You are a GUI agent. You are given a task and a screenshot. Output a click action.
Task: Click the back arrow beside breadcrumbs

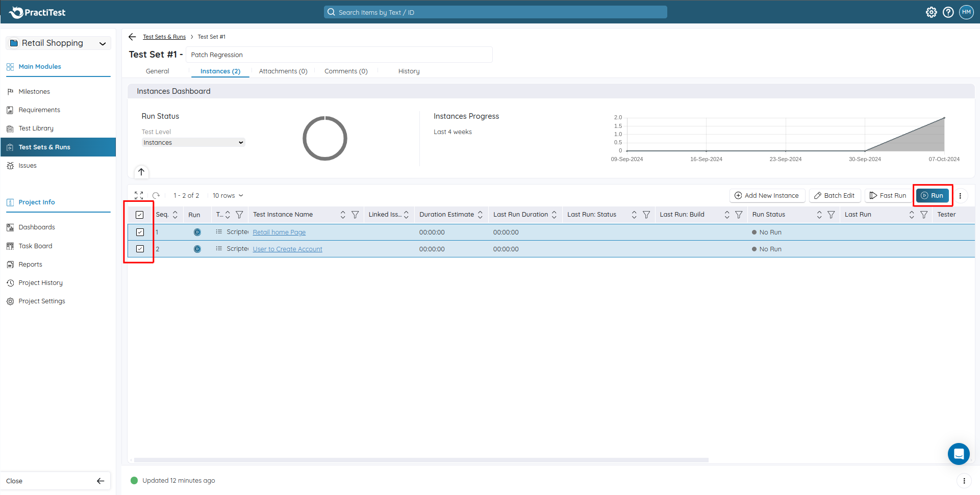pos(132,37)
